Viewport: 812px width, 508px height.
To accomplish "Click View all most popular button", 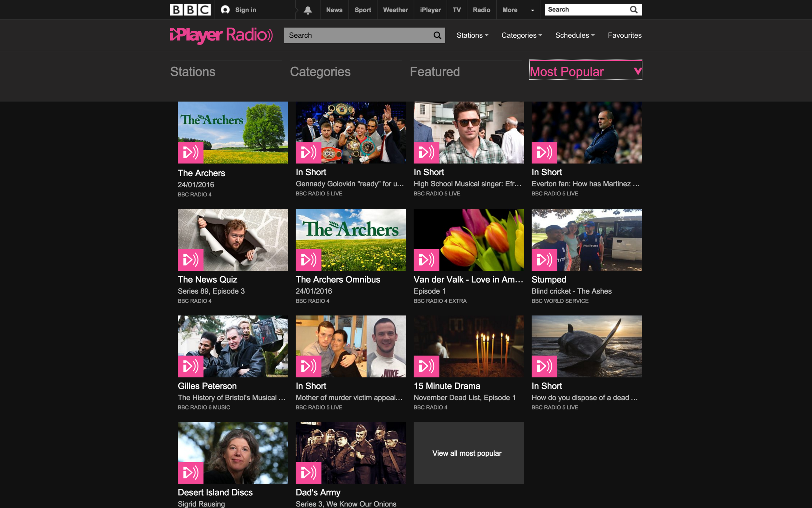I will coord(469,453).
